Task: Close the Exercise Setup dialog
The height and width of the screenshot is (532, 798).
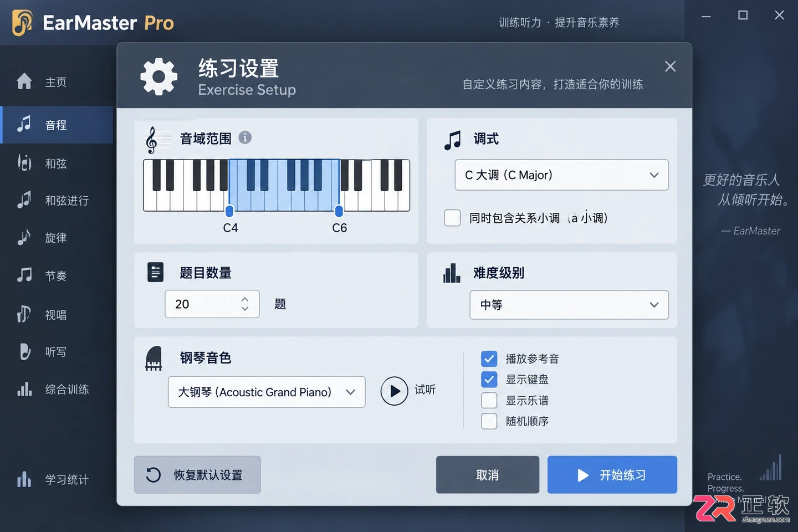Action: point(670,66)
